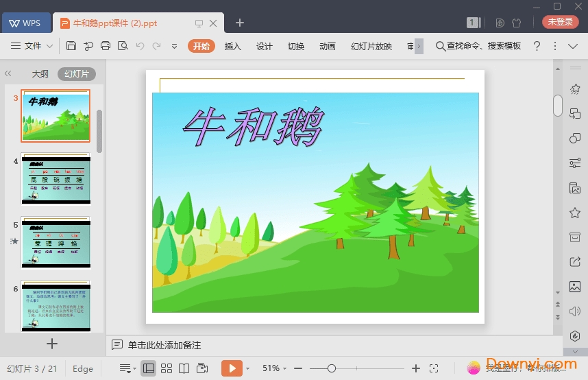
Task: Click the Save icon in the toolbar
Action: (x=71, y=46)
